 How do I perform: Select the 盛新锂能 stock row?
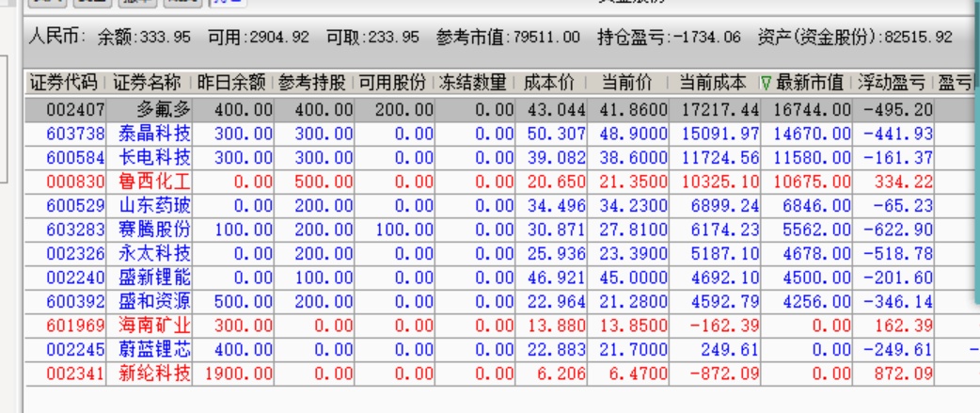[x=498, y=278]
